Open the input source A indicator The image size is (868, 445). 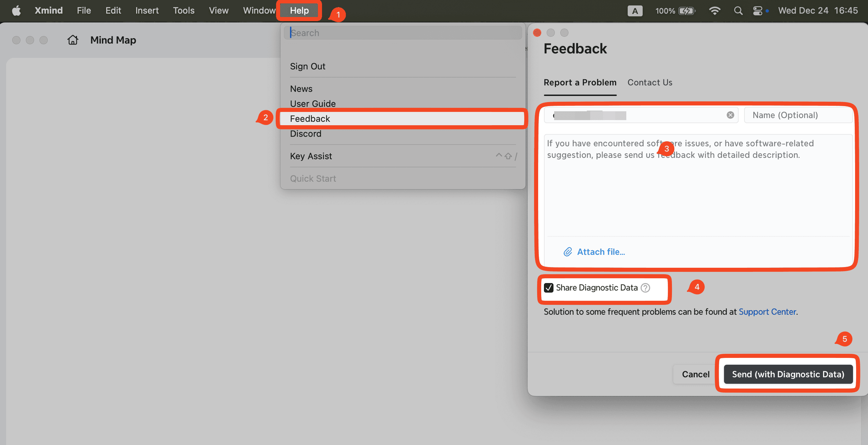pyautogui.click(x=635, y=11)
